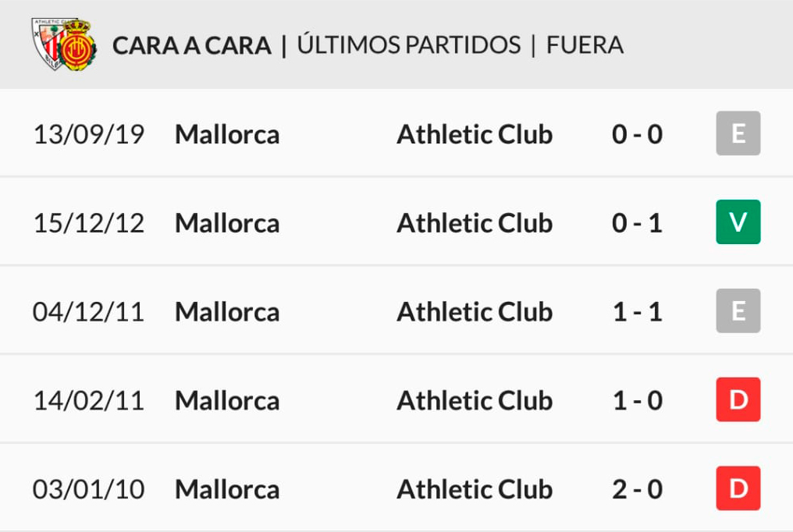Select the 14/02/11 match date

click(x=88, y=401)
